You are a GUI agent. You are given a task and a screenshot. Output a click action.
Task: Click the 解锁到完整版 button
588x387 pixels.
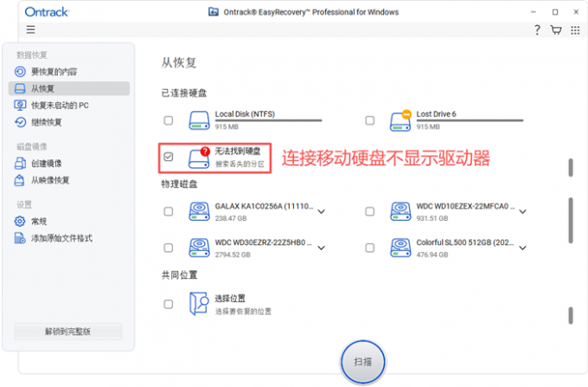(68, 332)
